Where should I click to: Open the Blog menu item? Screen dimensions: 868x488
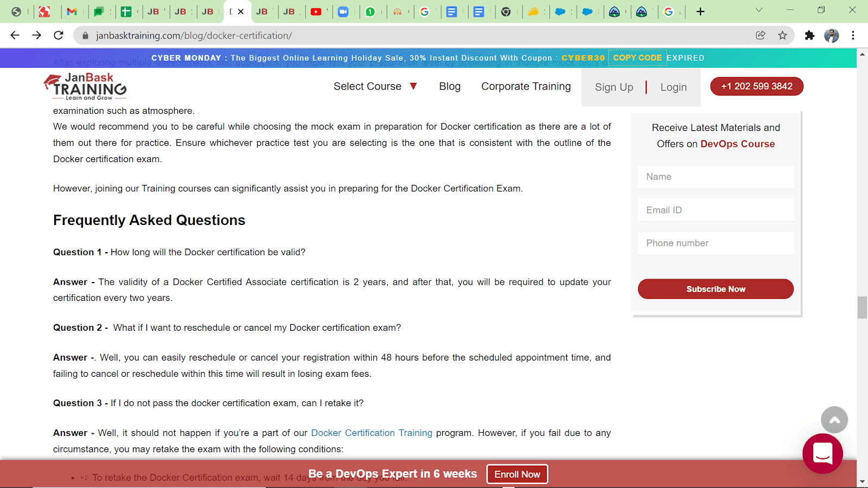pos(450,86)
